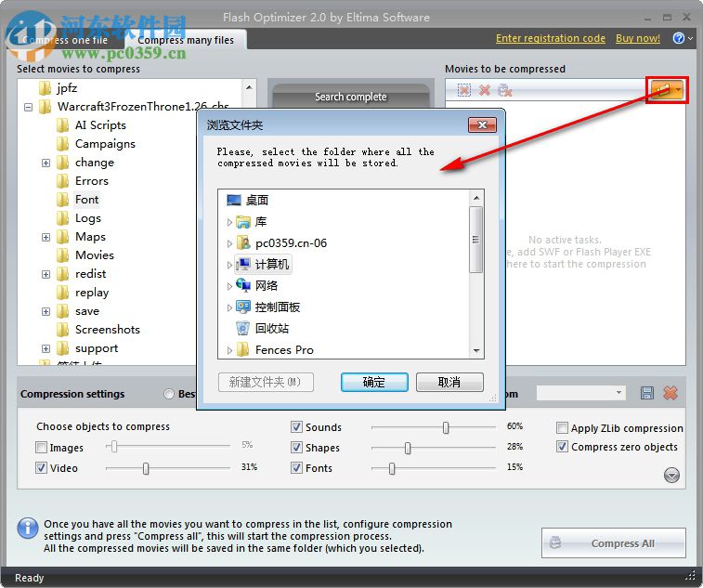Toggle the Shapes checkbox

click(296, 447)
